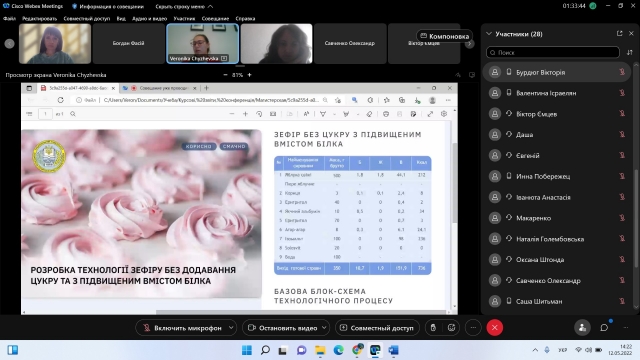Screen dimensions: 640x360
Task: Select participant Бурдюг Вікторія
Action: coord(557,72)
